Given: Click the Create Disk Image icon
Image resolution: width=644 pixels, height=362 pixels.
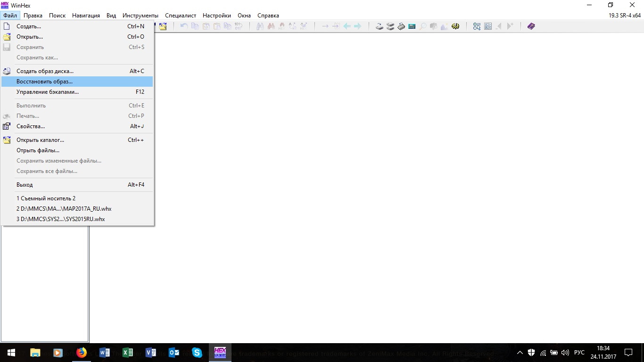Looking at the screenshot, I should (7, 71).
